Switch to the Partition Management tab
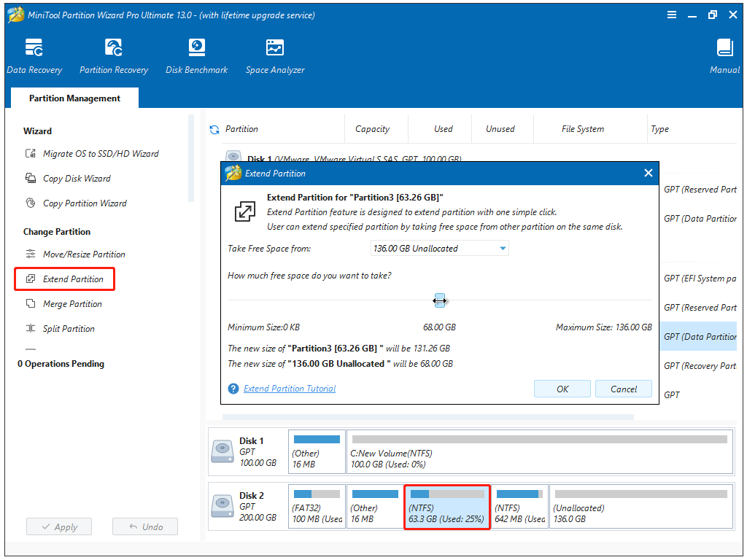This screenshot has height=560, width=747. click(74, 97)
